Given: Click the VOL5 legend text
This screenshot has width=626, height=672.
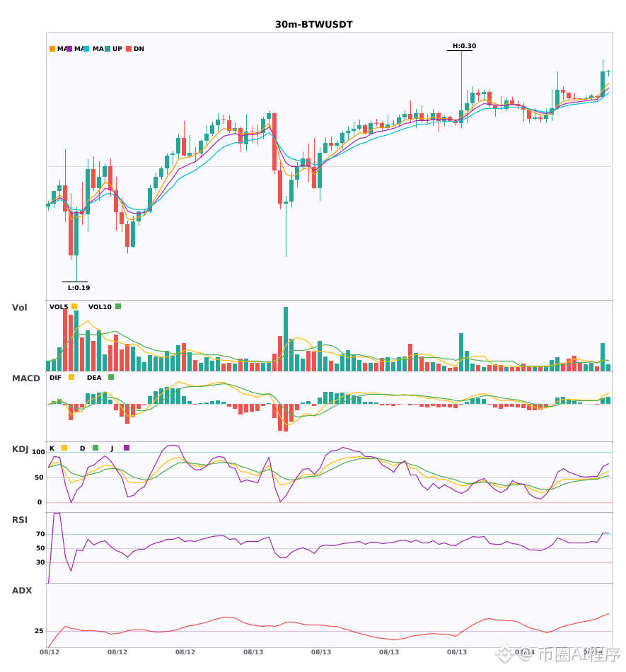Looking at the screenshot, I should 59,307.
